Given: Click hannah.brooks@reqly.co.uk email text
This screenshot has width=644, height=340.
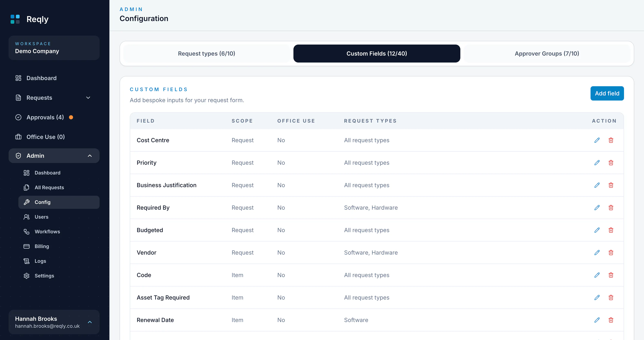Looking at the screenshot, I should click(47, 326).
